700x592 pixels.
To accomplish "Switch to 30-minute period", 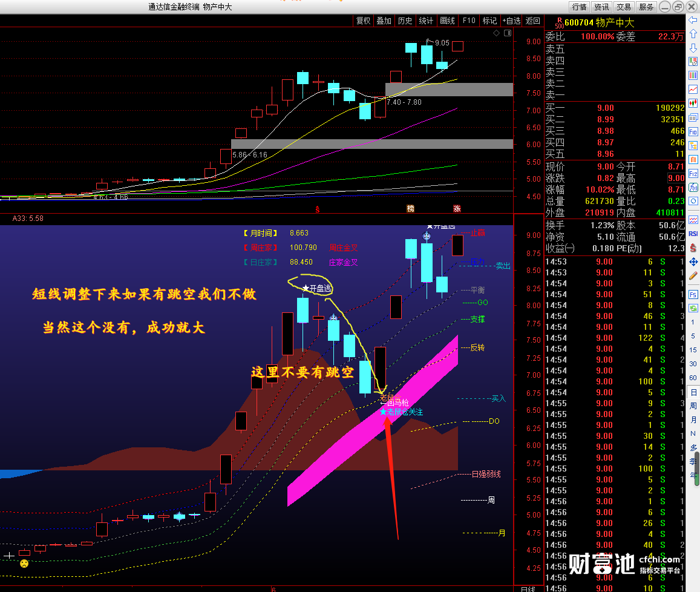I will 693,364.
